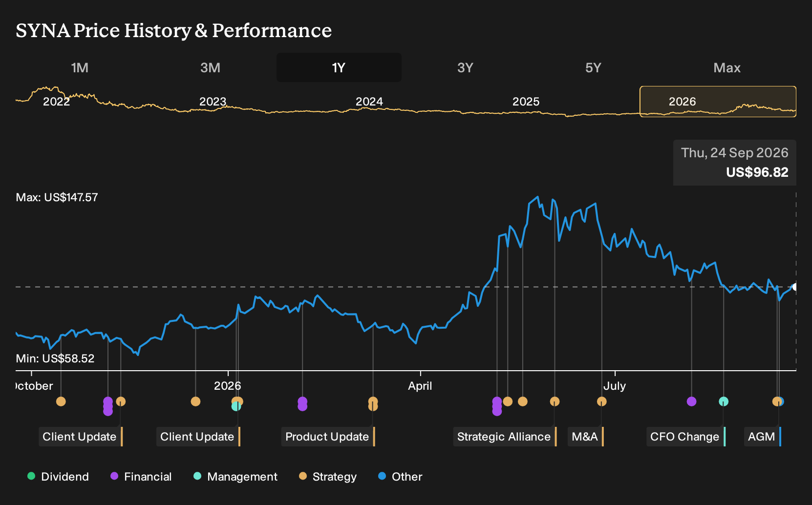Select the 1M time range tab
This screenshot has width=812, height=505.
click(80, 67)
